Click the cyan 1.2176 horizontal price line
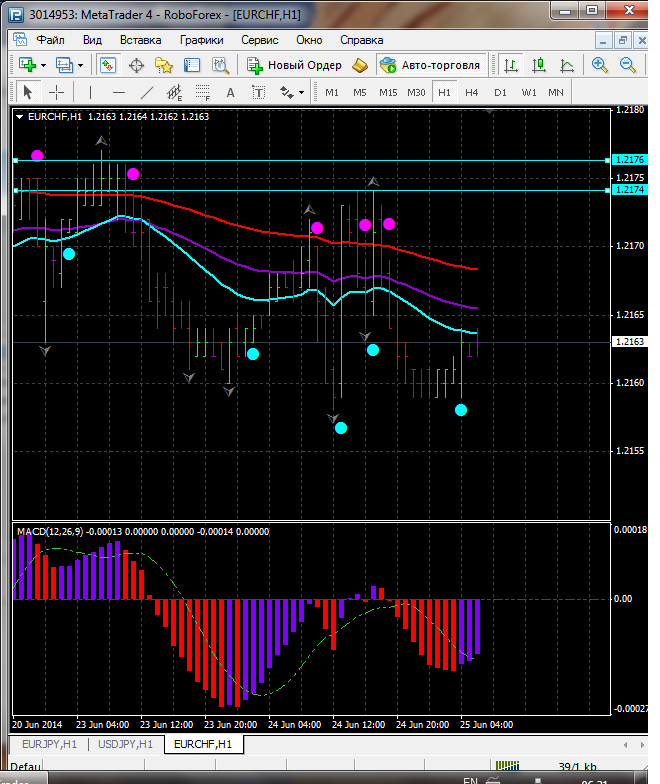Image resolution: width=660 pixels, height=784 pixels. tap(300, 160)
